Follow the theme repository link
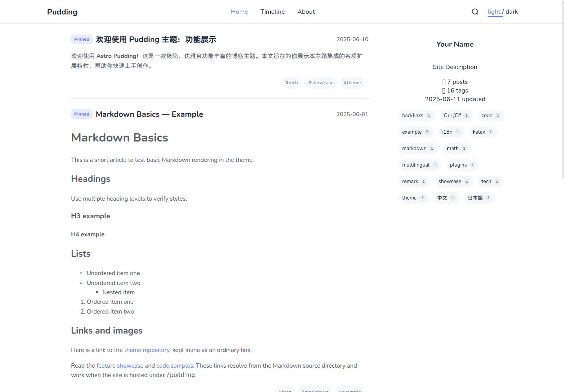565x392 pixels. [147, 350]
